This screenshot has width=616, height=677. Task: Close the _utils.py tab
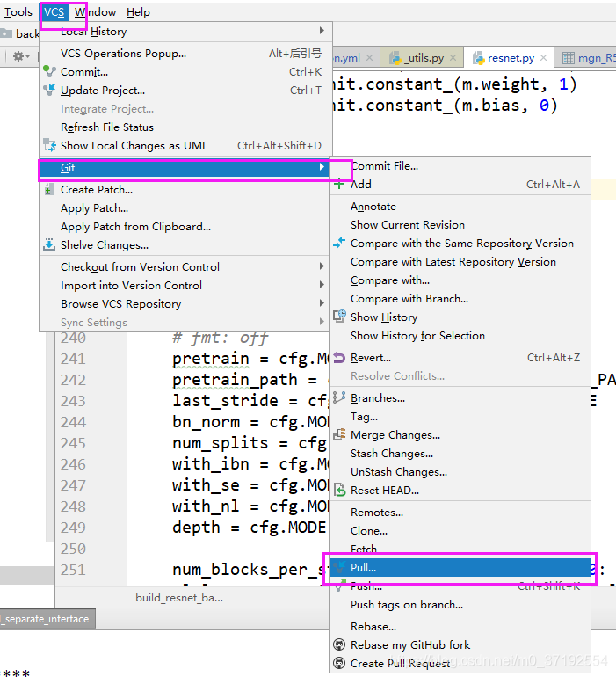click(x=453, y=57)
